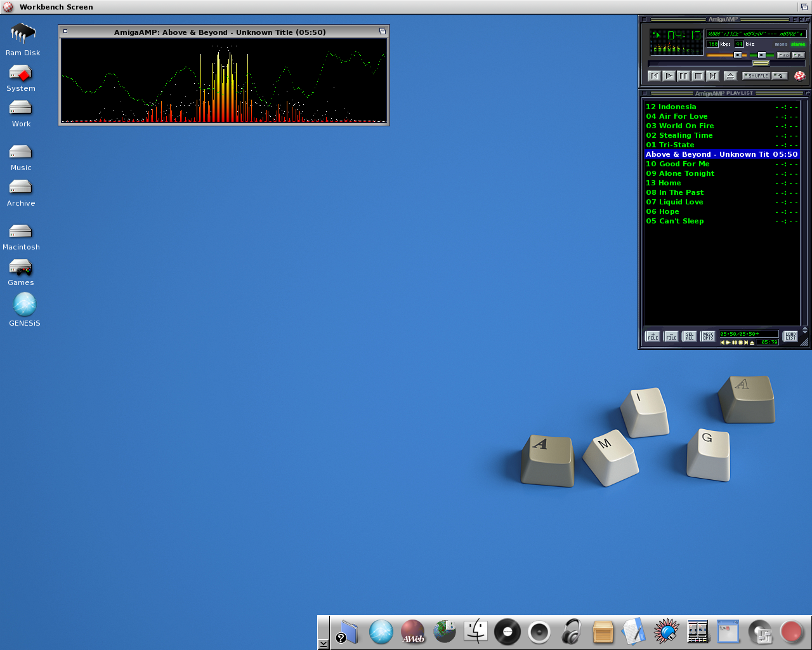Select '07 Liquid Love' in playlist

(721, 202)
